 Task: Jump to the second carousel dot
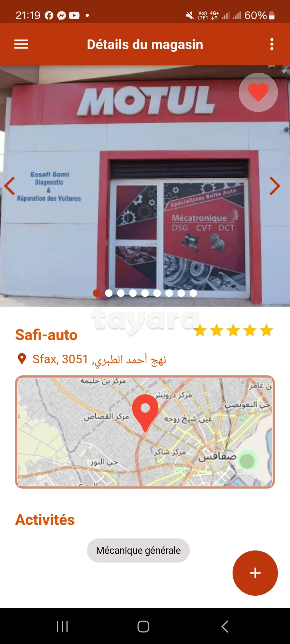coord(109,293)
